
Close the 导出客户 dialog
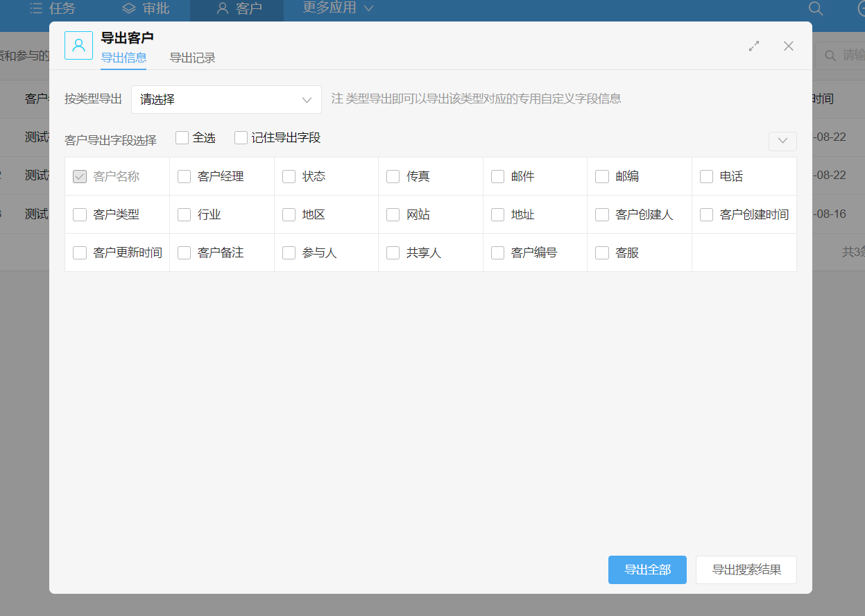coord(788,46)
